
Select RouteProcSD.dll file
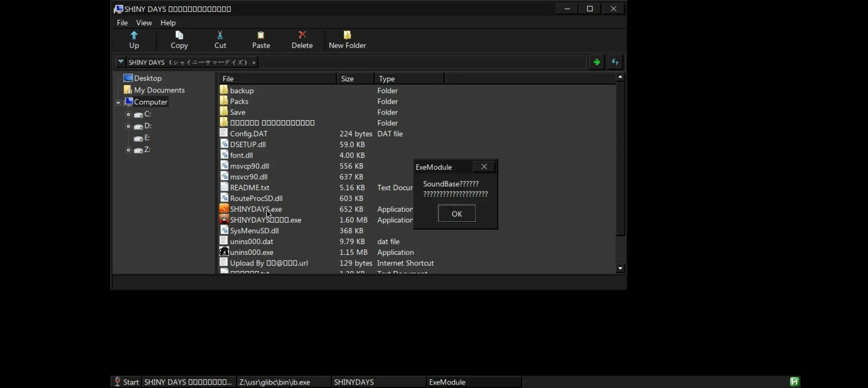point(256,198)
